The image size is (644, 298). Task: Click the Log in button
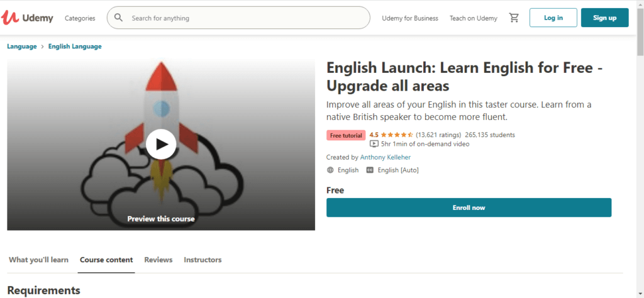pos(553,18)
